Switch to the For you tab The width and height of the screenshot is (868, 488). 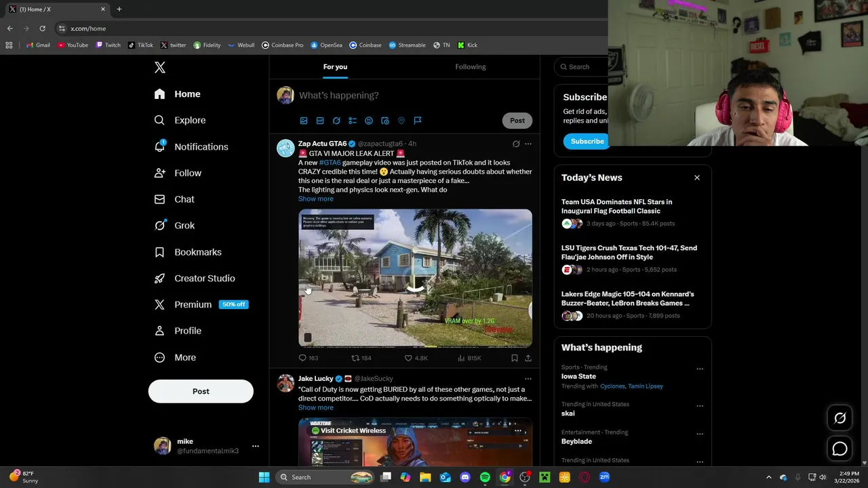[335, 66]
